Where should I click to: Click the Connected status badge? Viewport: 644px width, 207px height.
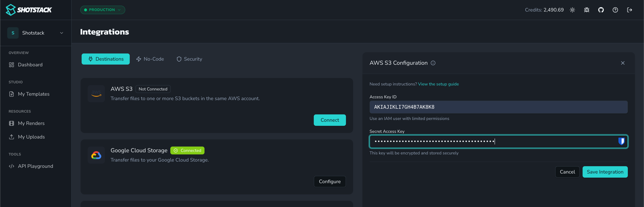(187, 151)
